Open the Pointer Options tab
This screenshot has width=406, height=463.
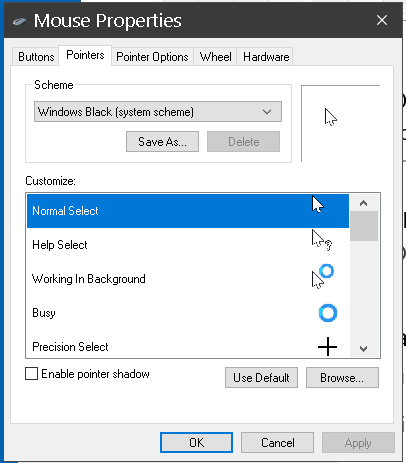coord(152,57)
